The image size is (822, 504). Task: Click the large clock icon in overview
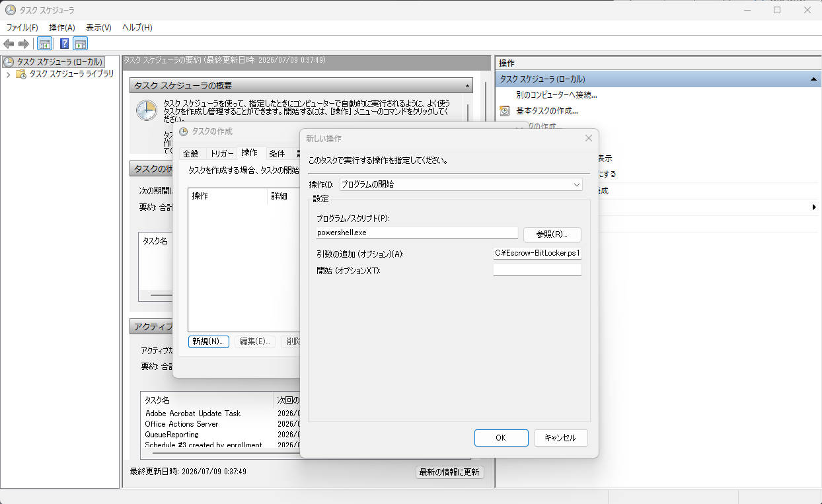146,110
